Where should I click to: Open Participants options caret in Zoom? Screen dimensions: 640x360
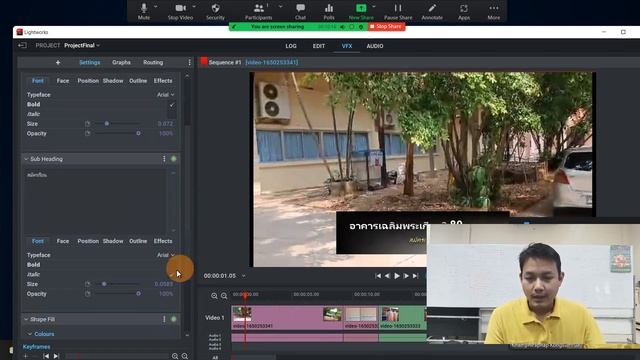(280, 7)
